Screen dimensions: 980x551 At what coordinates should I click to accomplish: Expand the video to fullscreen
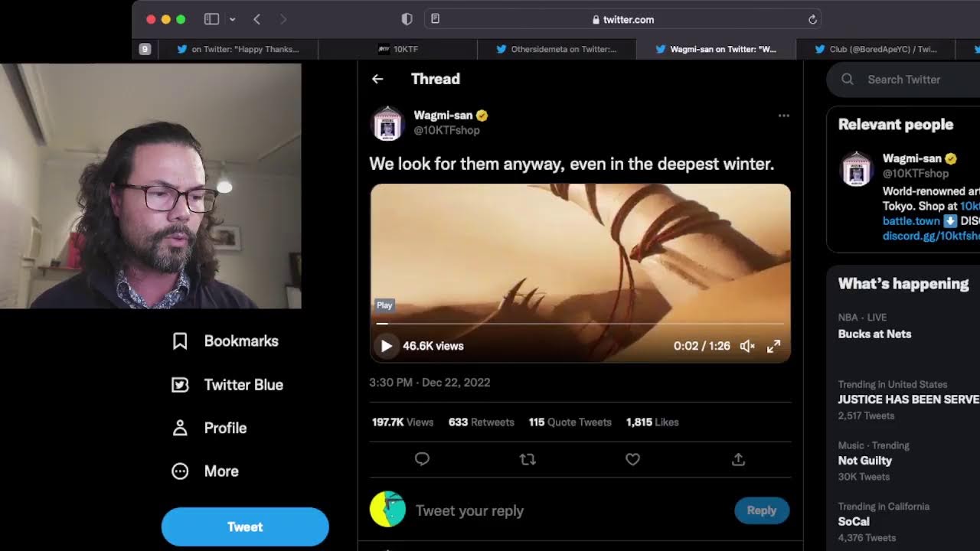[x=774, y=346]
